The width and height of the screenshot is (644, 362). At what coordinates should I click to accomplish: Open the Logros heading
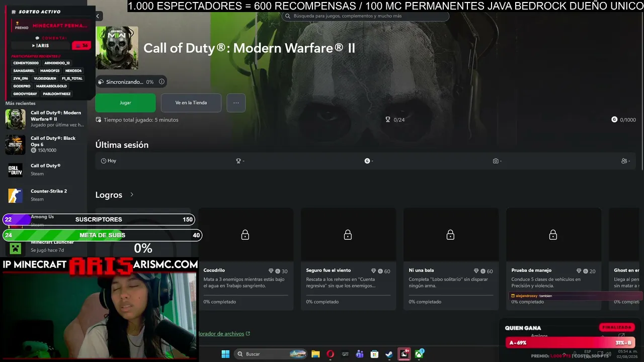(x=109, y=195)
